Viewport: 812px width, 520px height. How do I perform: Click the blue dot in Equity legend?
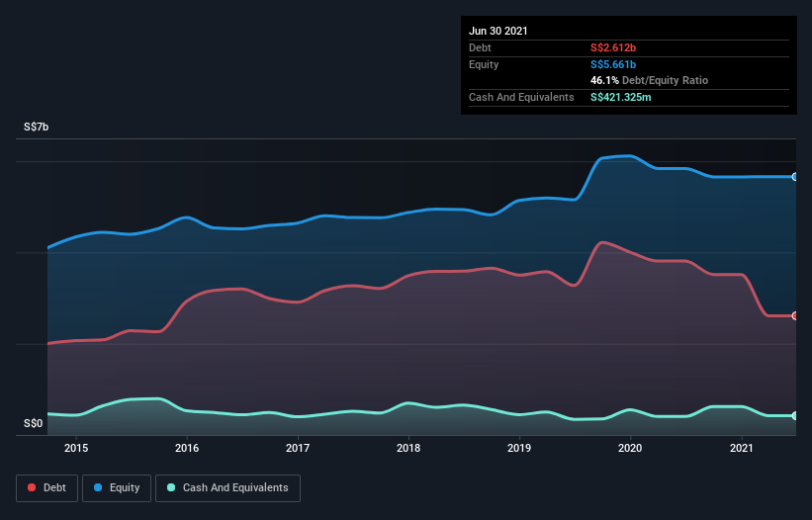coord(100,487)
